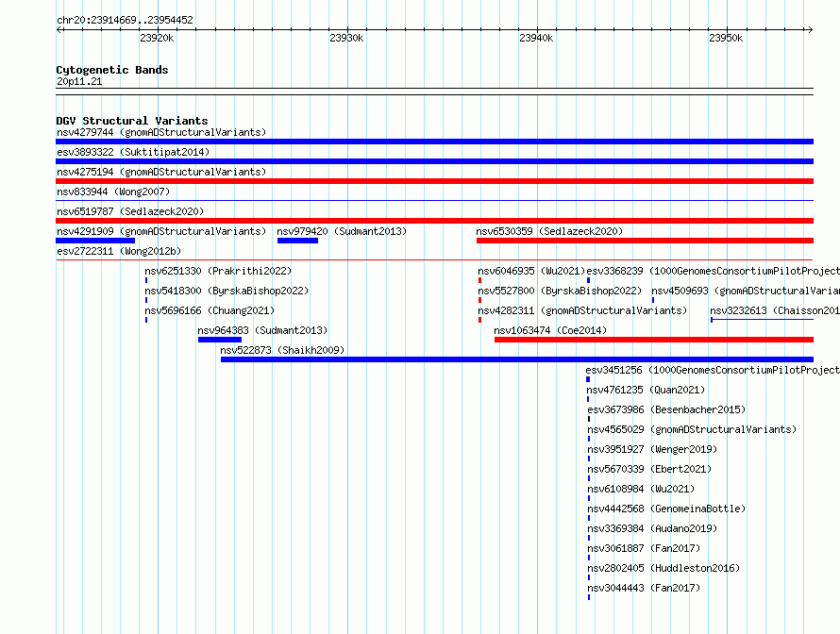
Task: Select the esv3893322 Suktitipat2014 label
Action: pos(133,152)
